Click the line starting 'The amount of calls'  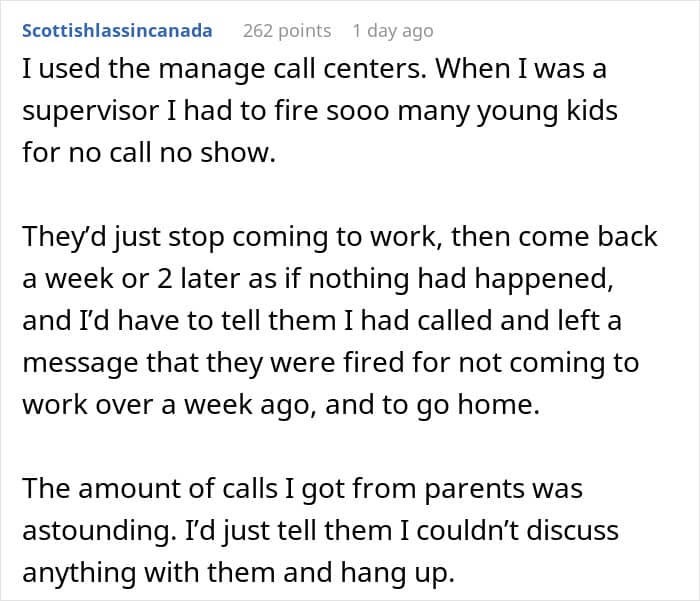303,489
